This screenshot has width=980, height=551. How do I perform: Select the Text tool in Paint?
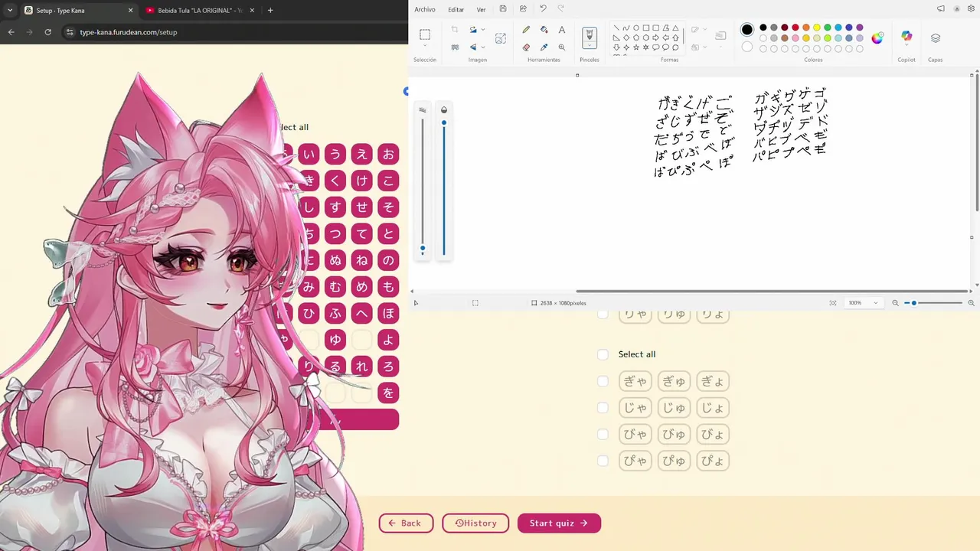(x=562, y=30)
